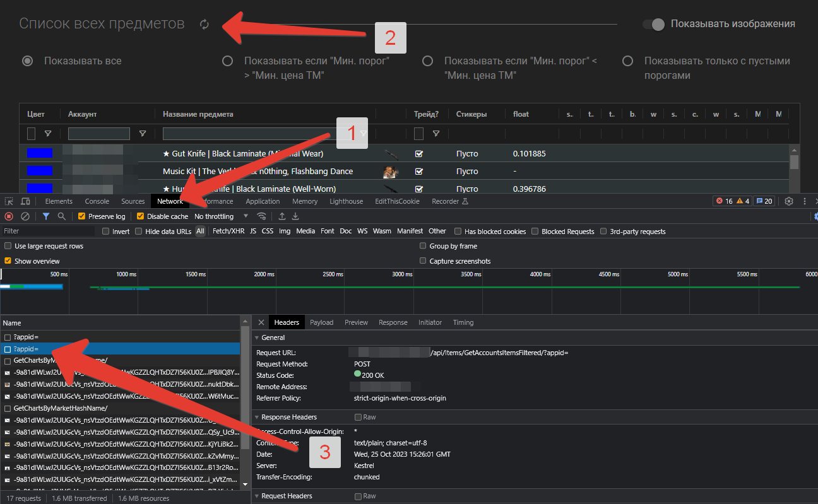Enable the Hide data URLs checkbox
Image resolution: width=818 pixels, height=504 pixels.
[x=139, y=231]
